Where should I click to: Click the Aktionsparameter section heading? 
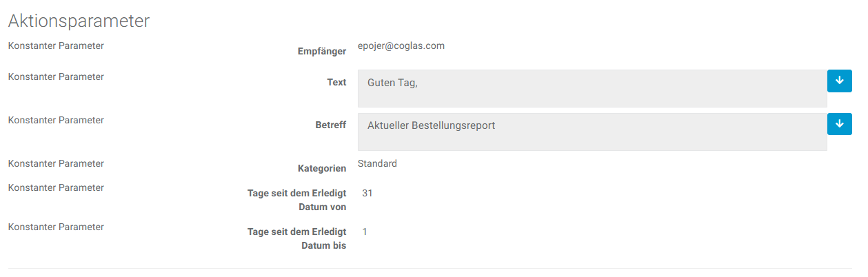79,21
